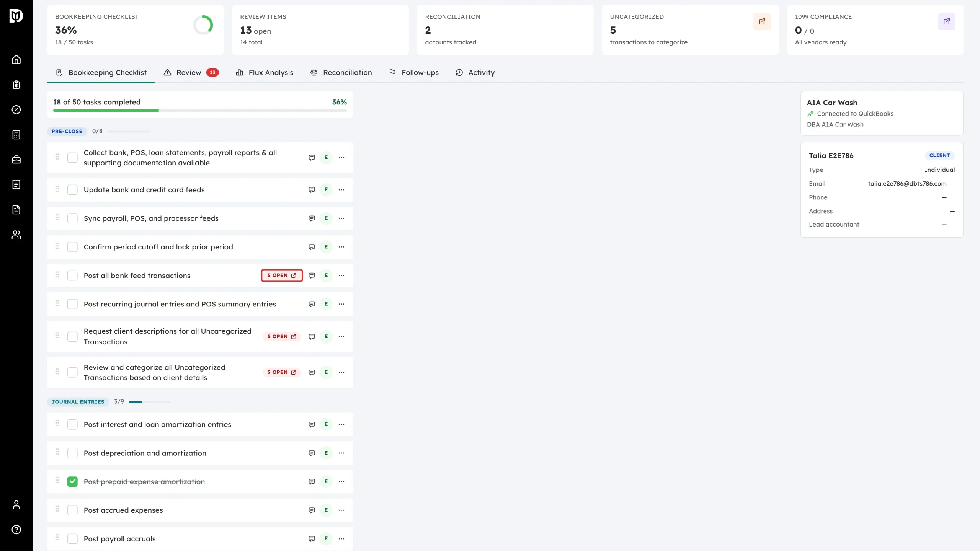Check Confirm period cutoff and lock prior period
Screen dimensions: 980x551
[72, 247]
